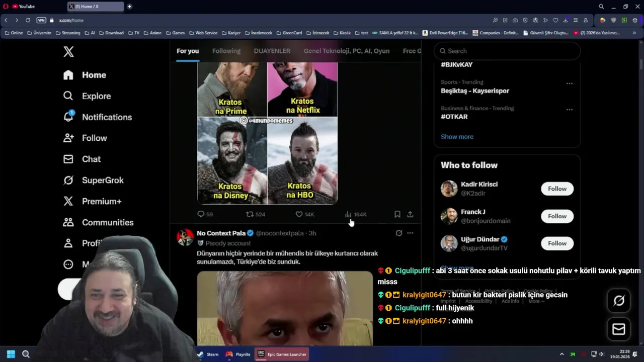Open Windows Start menu
This screenshot has width=644, height=362.
point(11,354)
